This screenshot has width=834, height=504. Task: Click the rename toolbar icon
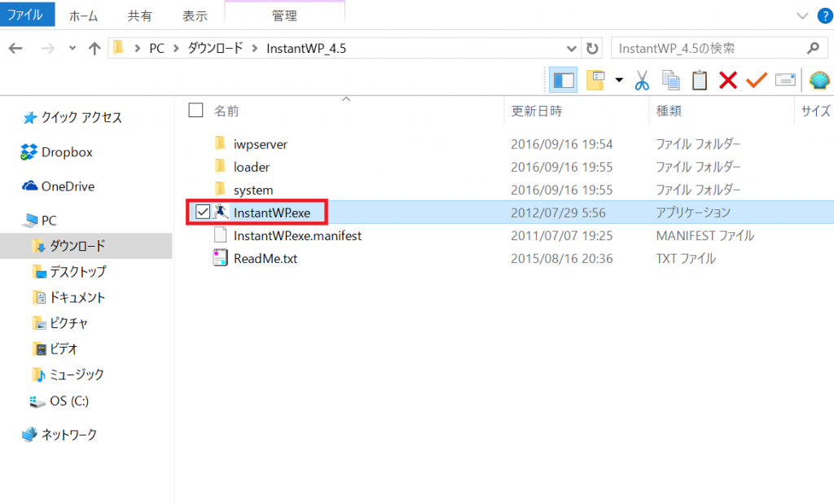(x=785, y=81)
